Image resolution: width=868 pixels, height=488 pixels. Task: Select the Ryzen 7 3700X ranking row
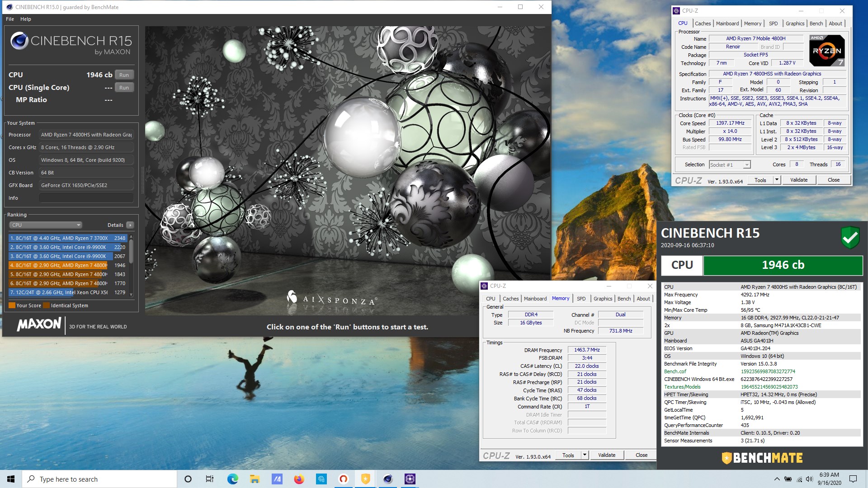pos(68,238)
